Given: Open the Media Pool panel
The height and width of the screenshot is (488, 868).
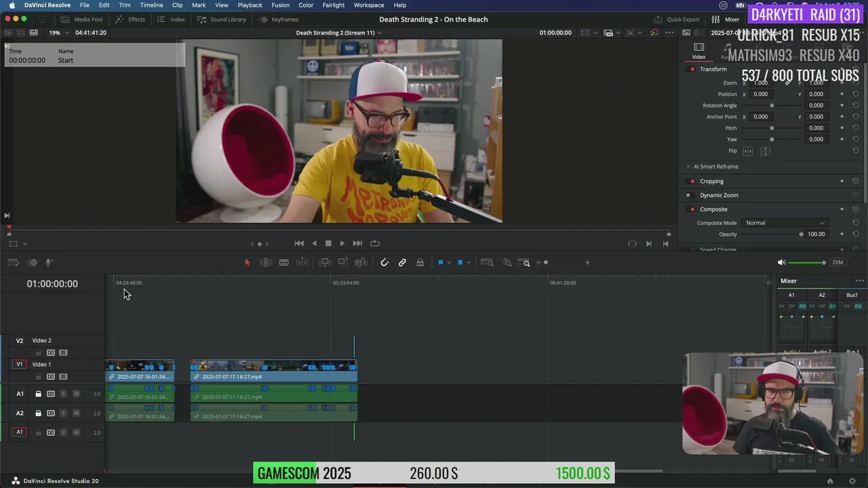Looking at the screenshot, I should (x=81, y=20).
